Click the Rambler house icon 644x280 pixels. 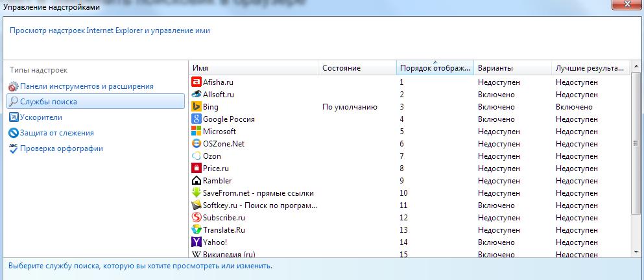tap(197, 181)
